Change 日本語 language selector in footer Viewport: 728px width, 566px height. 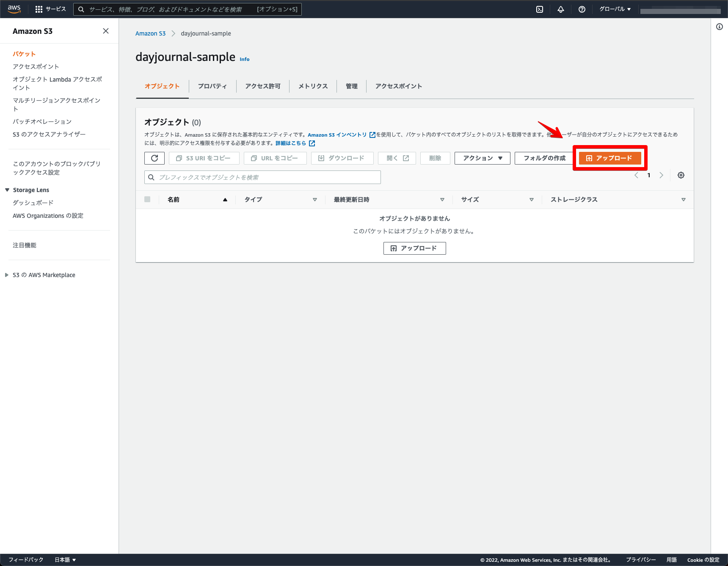(x=65, y=560)
